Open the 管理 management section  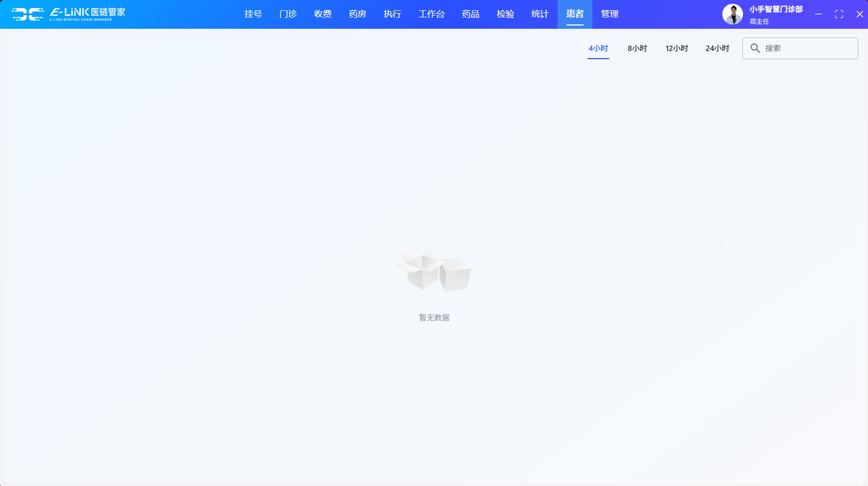(609, 14)
